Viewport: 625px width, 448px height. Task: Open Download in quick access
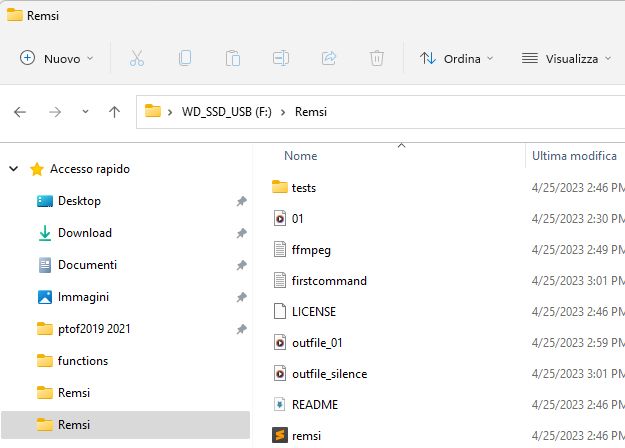click(85, 233)
